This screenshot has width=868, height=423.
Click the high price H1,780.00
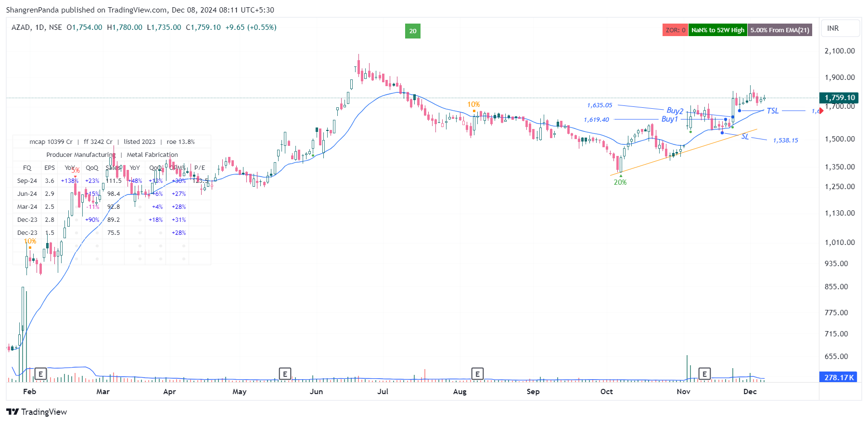[x=125, y=27]
